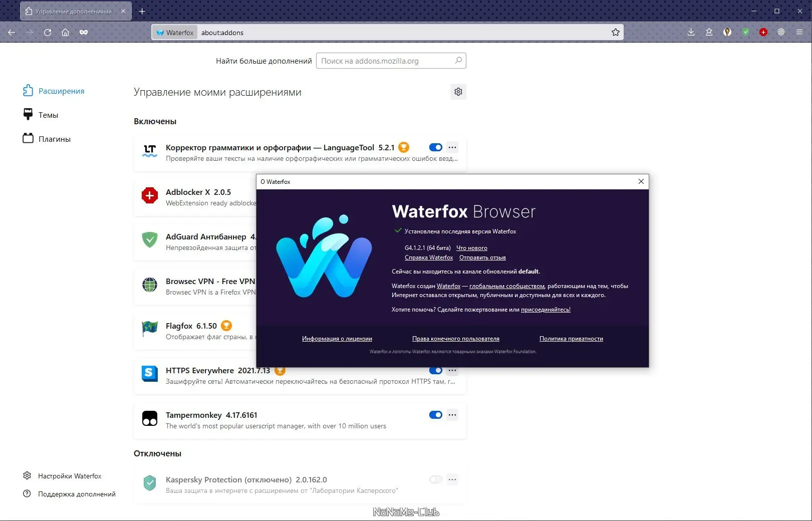Click the Kaspersky Protection extension icon

tap(150, 483)
